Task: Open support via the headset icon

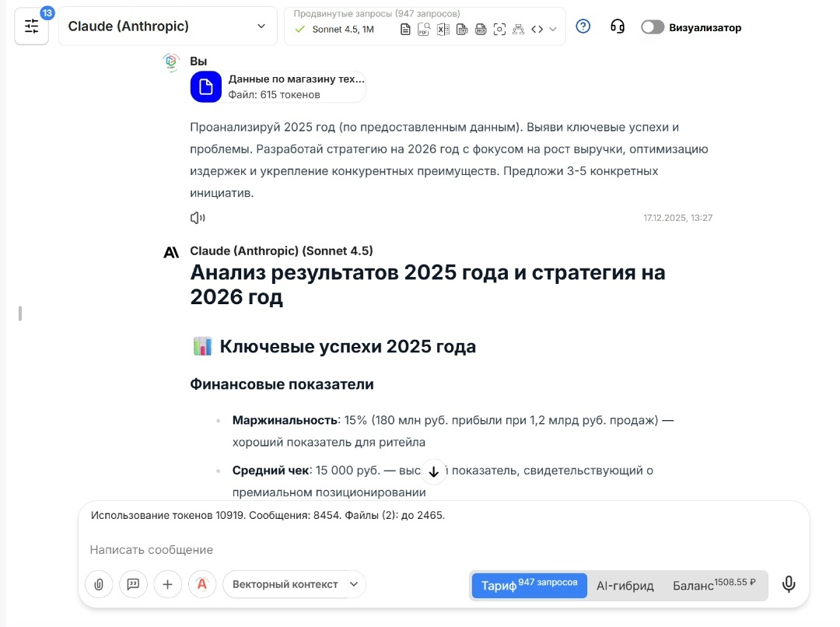Action: pyautogui.click(x=618, y=26)
